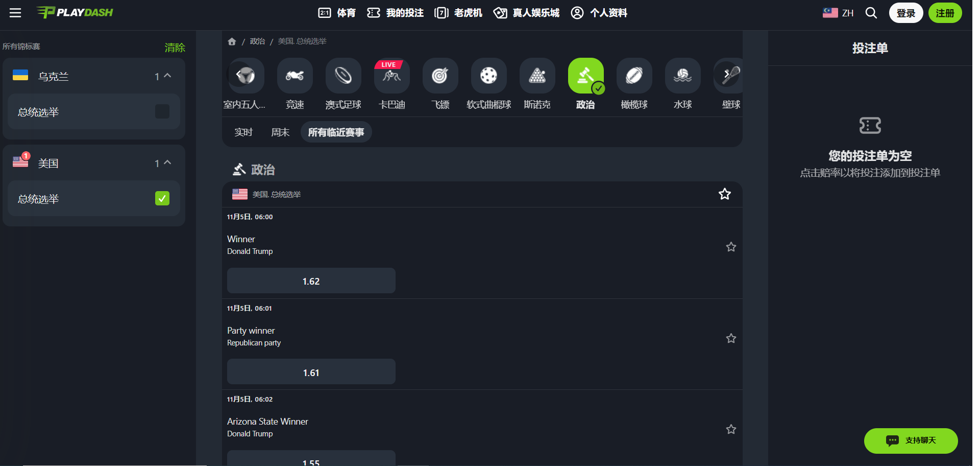Screen dimensions: 980x466
Task: Select the Kabaddi (卡巴迪) live icon
Action: (391, 76)
